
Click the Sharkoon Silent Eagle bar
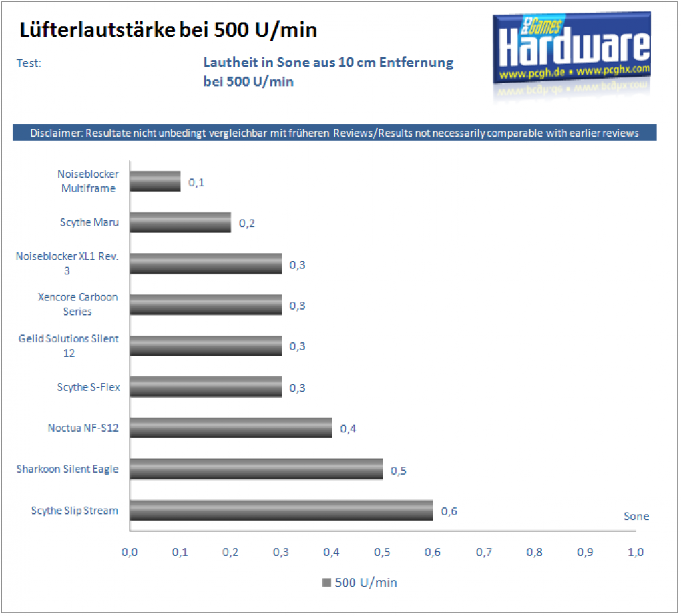256,470
